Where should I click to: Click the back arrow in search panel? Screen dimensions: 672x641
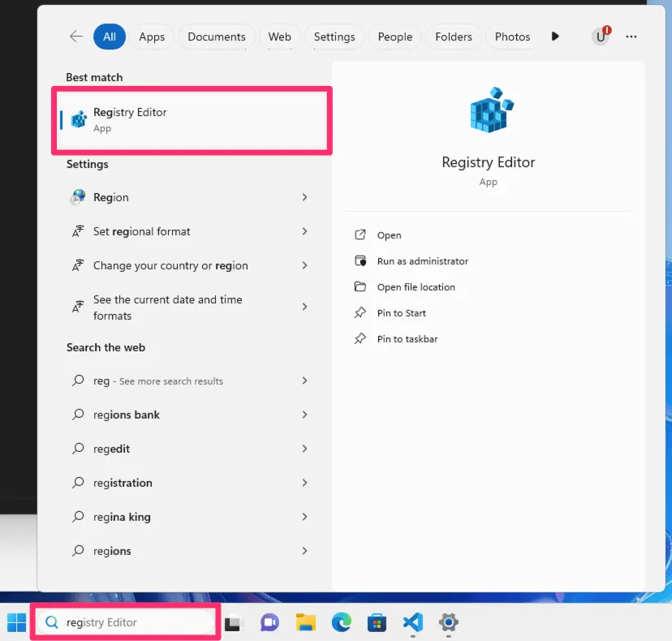point(76,37)
